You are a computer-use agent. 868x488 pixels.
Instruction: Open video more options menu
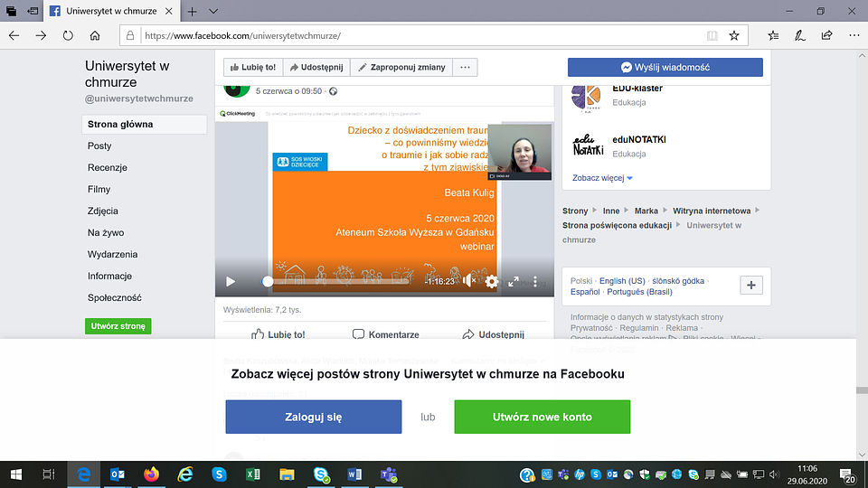coord(534,282)
